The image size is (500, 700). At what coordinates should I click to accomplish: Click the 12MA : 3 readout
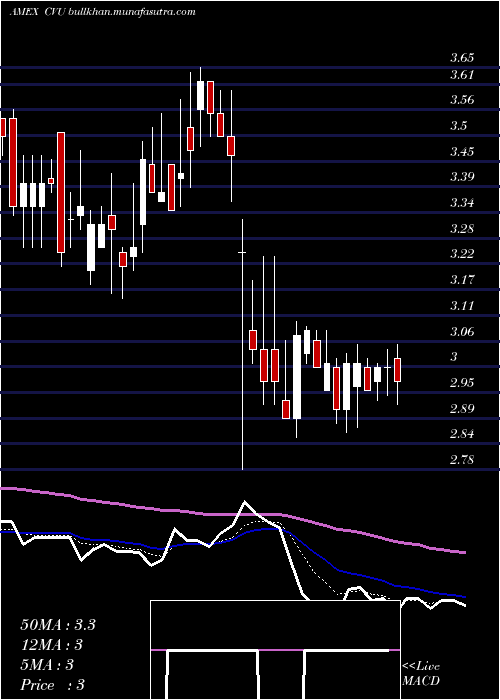coord(52,645)
